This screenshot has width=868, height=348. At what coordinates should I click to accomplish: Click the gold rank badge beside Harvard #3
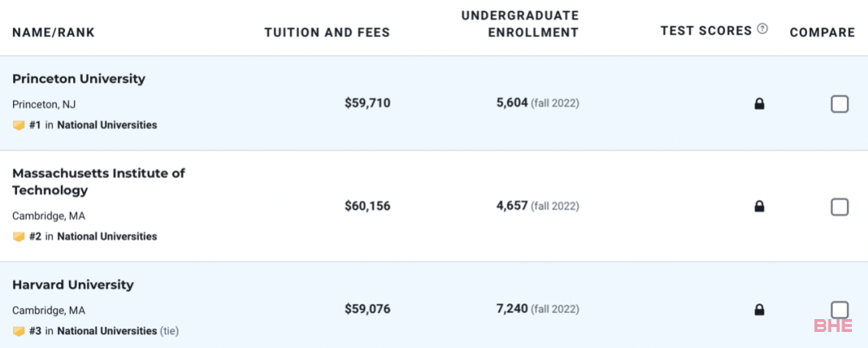click(x=18, y=331)
